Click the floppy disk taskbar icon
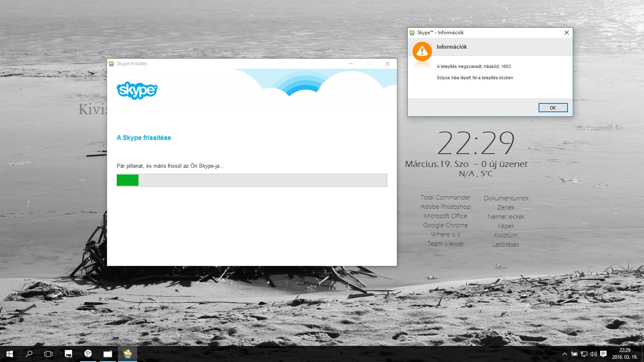This screenshot has width=644, height=362. 68,354
